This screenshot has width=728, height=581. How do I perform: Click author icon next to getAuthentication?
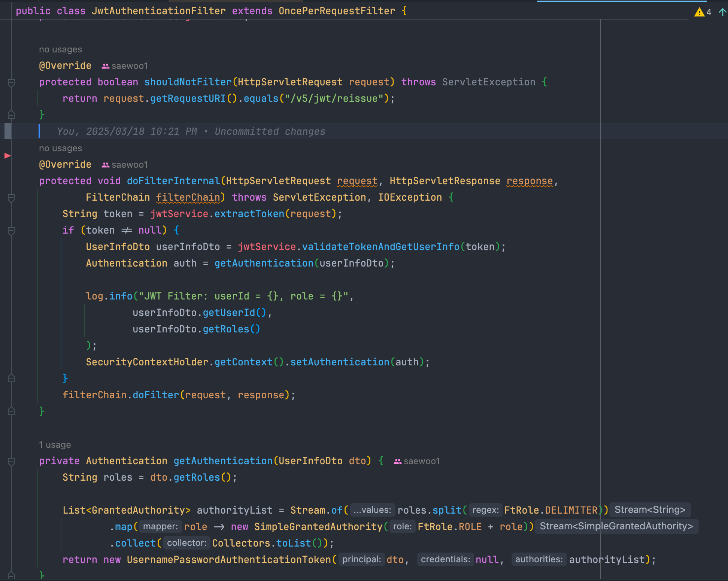[x=398, y=462]
